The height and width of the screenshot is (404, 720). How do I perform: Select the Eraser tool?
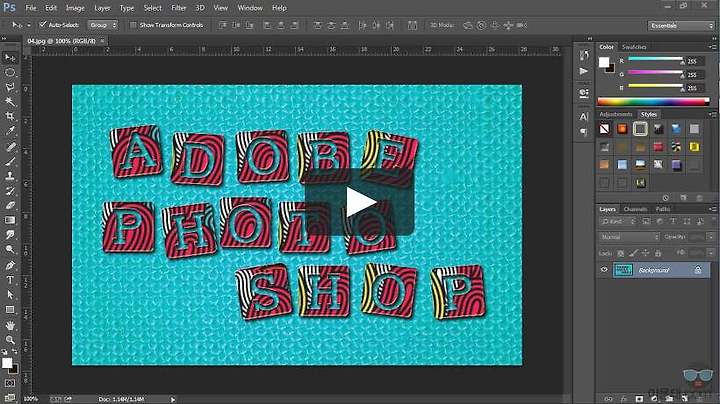tap(10, 205)
